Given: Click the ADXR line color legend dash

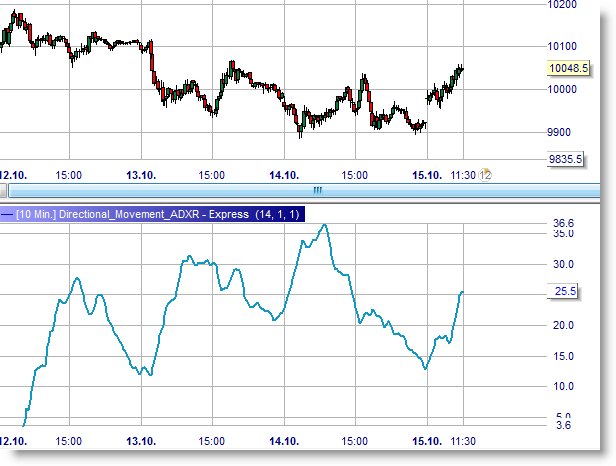Looking at the screenshot, I should [7, 215].
